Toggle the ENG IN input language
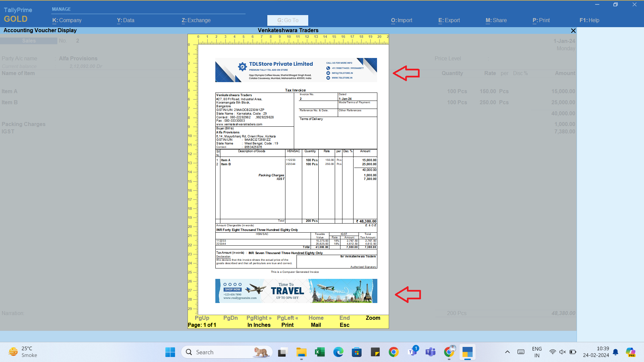The image size is (644, 362). click(537, 352)
